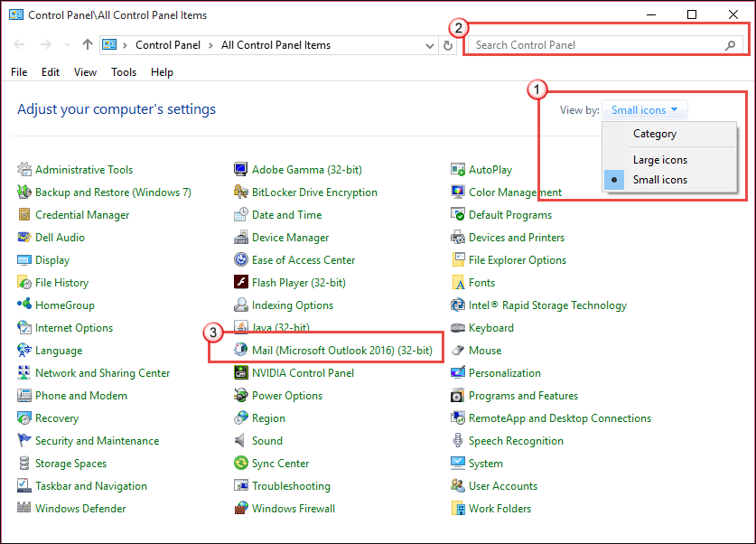Screen dimensions: 756x544
Task: Collapse the View by Small icons dropdown
Action: point(645,110)
